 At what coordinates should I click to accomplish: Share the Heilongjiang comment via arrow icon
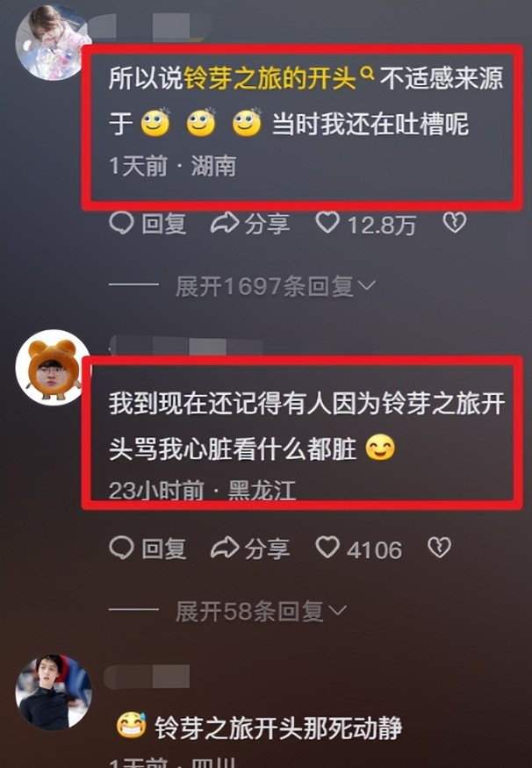(x=225, y=548)
